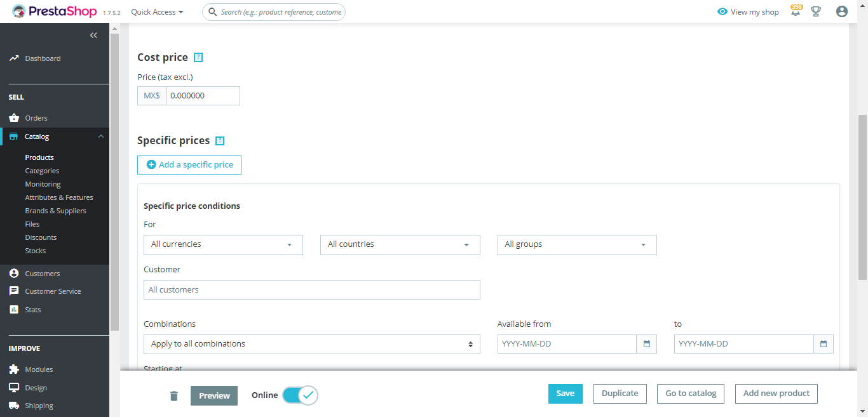Click the Customer Service chat icon
The width and height of the screenshot is (868, 417).
coord(14,291)
